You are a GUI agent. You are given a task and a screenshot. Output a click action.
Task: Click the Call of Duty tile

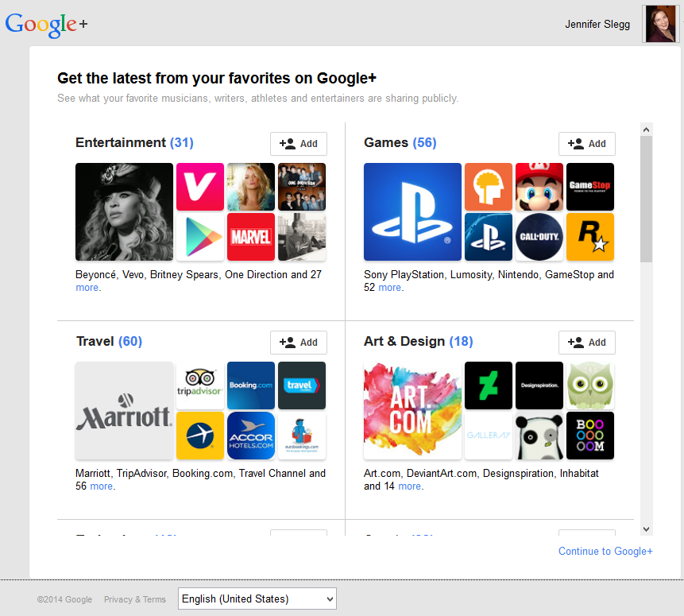coord(539,237)
